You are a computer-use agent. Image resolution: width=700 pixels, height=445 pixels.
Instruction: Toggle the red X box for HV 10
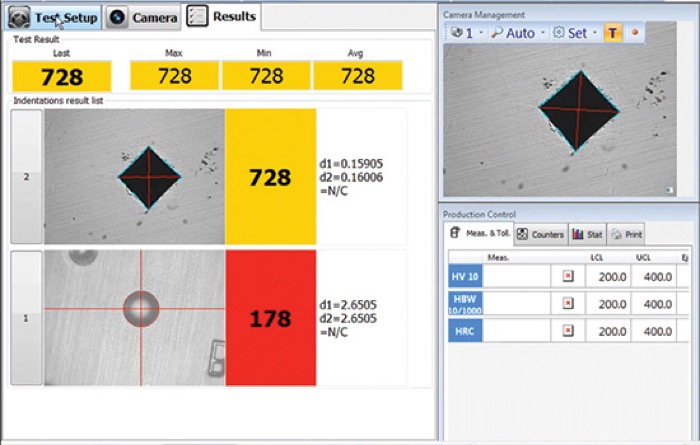[x=568, y=275]
